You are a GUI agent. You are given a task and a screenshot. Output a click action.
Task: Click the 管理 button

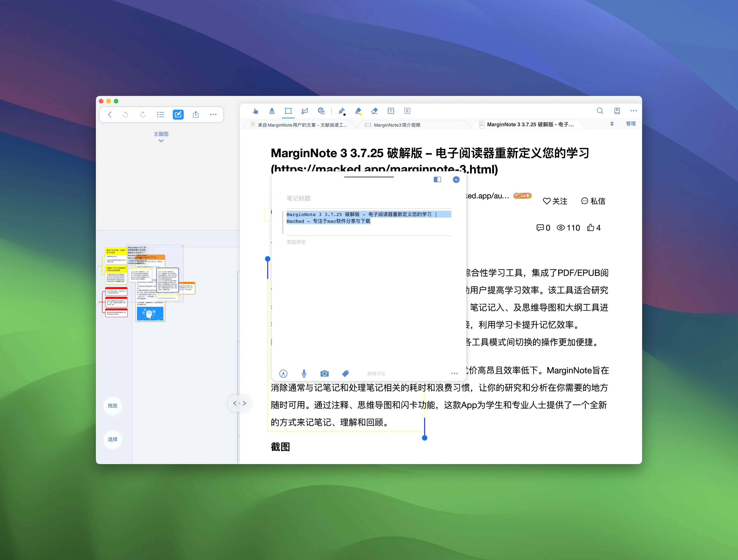(631, 124)
